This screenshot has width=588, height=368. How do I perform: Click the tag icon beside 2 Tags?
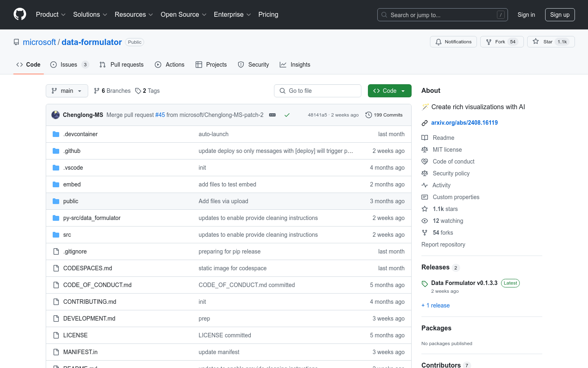138,91
